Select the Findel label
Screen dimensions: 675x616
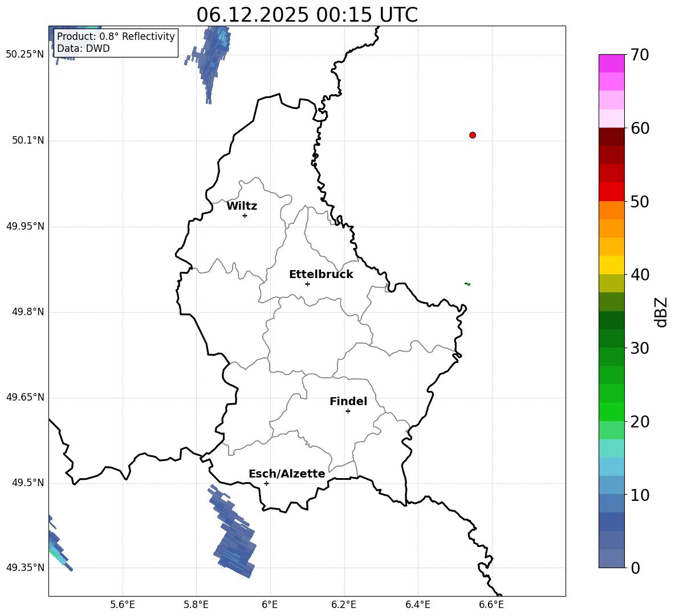tap(348, 401)
